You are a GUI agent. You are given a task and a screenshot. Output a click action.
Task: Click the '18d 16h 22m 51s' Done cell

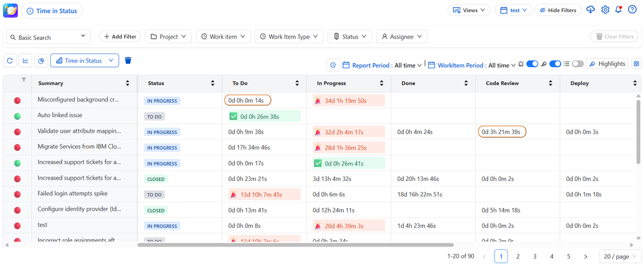point(419,195)
